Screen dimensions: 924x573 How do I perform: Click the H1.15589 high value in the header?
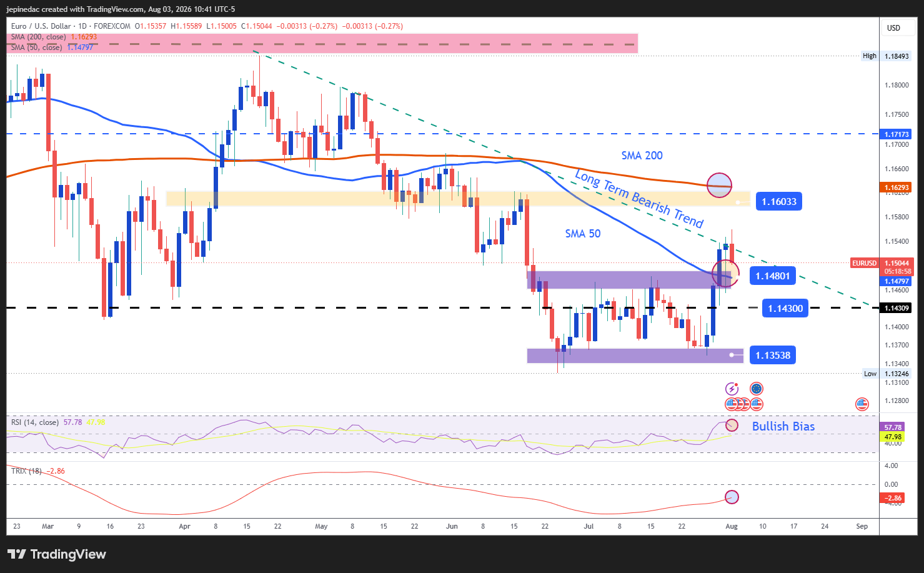coord(186,26)
